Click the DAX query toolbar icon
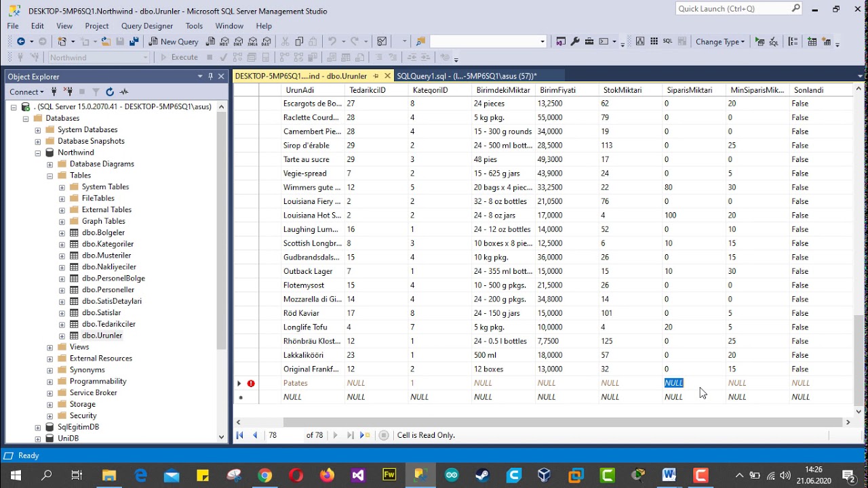This screenshot has width=868, height=488. point(267,41)
